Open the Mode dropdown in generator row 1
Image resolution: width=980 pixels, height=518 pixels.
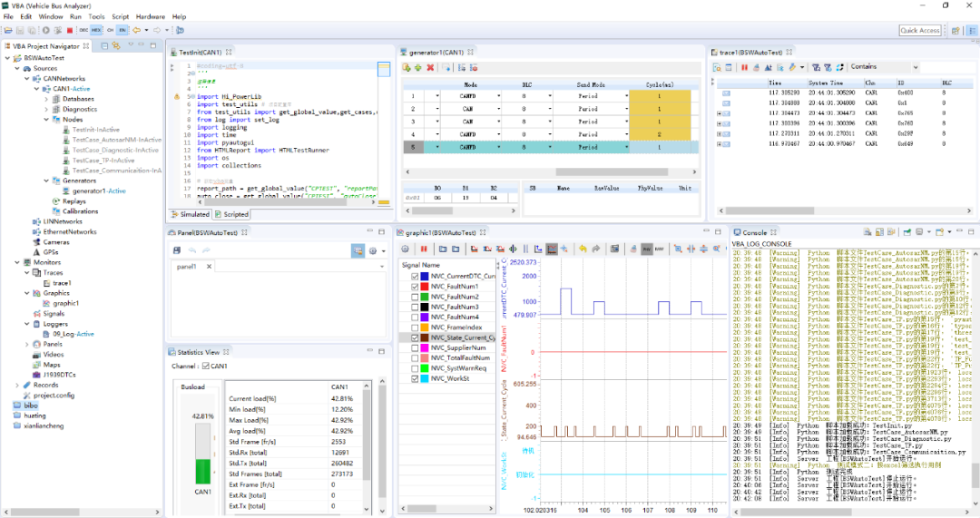pyautogui.click(x=498, y=96)
